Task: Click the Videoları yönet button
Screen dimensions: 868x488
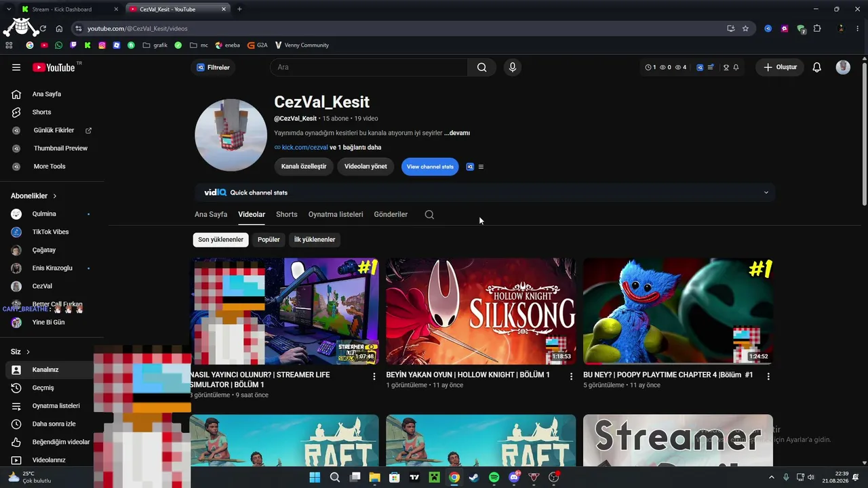Action: point(366,167)
